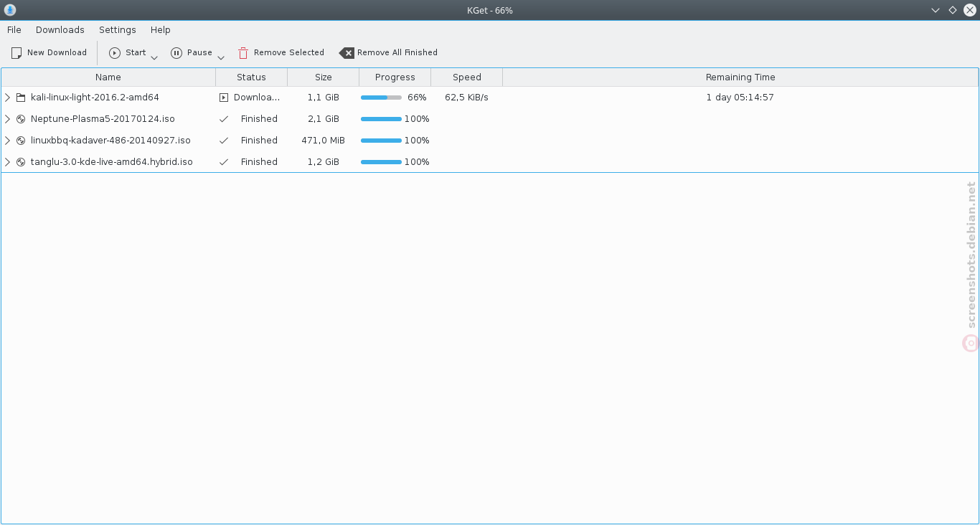Image resolution: width=980 pixels, height=525 pixels.
Task: Expand the kali-linux-light-2016.2-amd64 tree row
Action: point(8,98)
